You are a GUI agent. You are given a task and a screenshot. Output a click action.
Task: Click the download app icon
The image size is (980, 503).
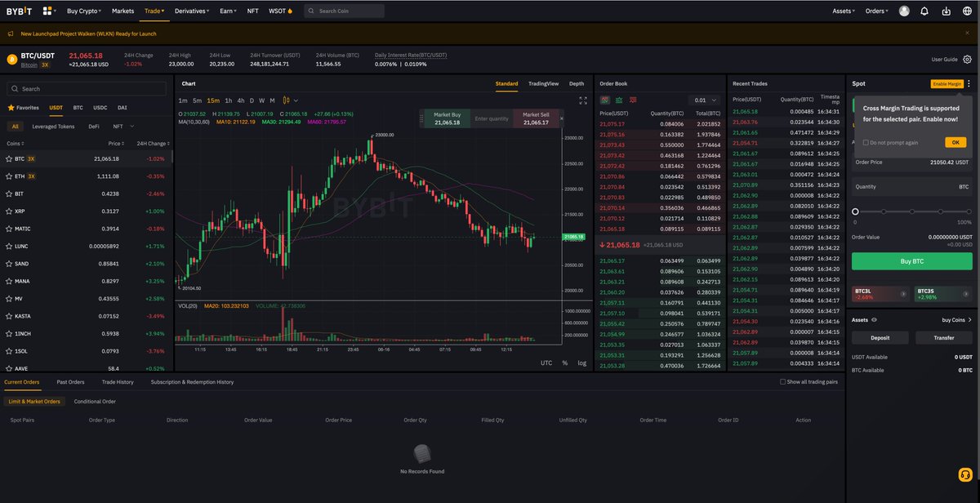tap(946, 11)
